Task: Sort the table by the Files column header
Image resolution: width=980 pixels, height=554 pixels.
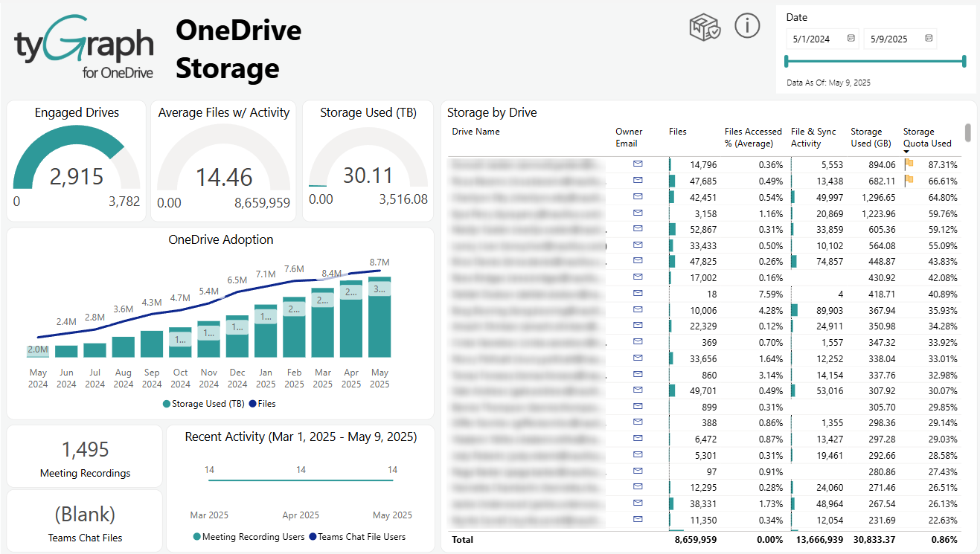Action: [x=677, y=132]
